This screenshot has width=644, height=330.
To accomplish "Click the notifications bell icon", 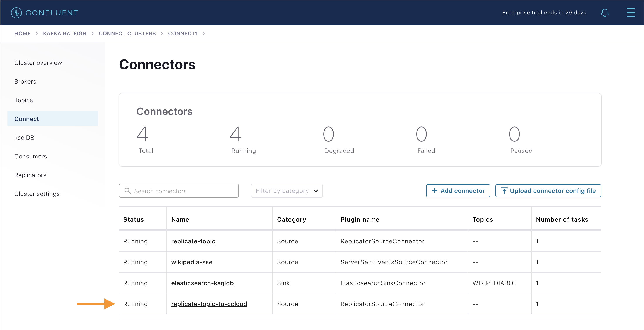I will (x=605, y=13).
